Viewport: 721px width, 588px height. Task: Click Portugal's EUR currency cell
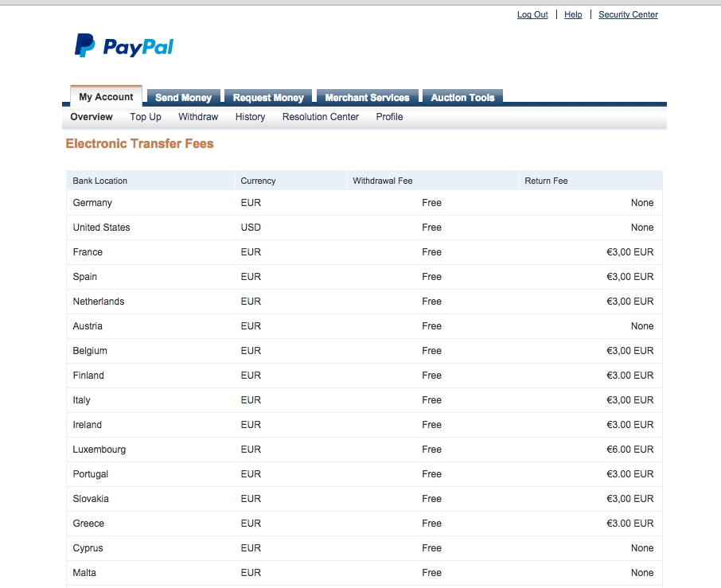tap(251, 474)
